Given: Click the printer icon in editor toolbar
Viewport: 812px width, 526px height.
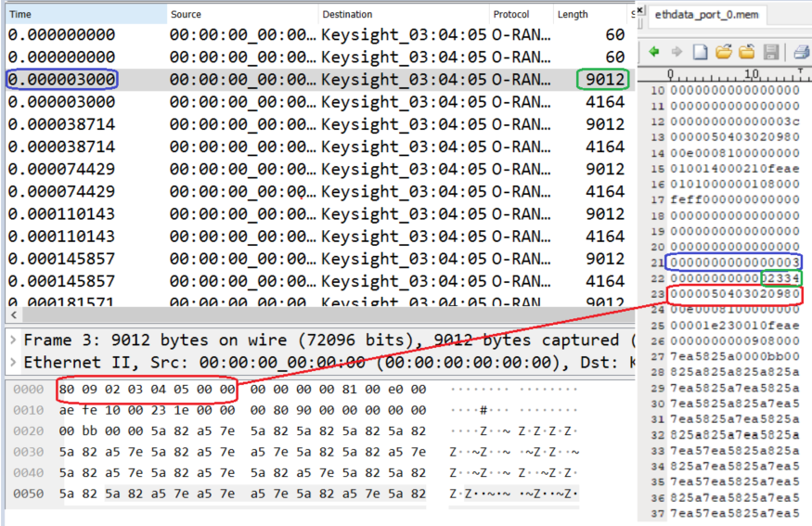Looking at the screenshot, I should tap(803, 51).
